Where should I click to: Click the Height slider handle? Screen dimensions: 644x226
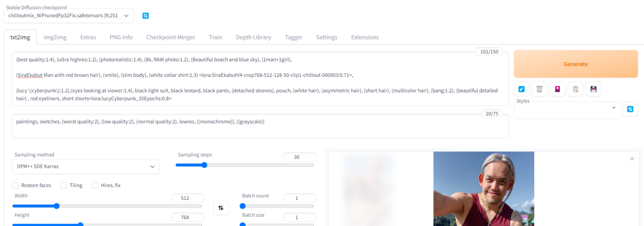point(80,225)
